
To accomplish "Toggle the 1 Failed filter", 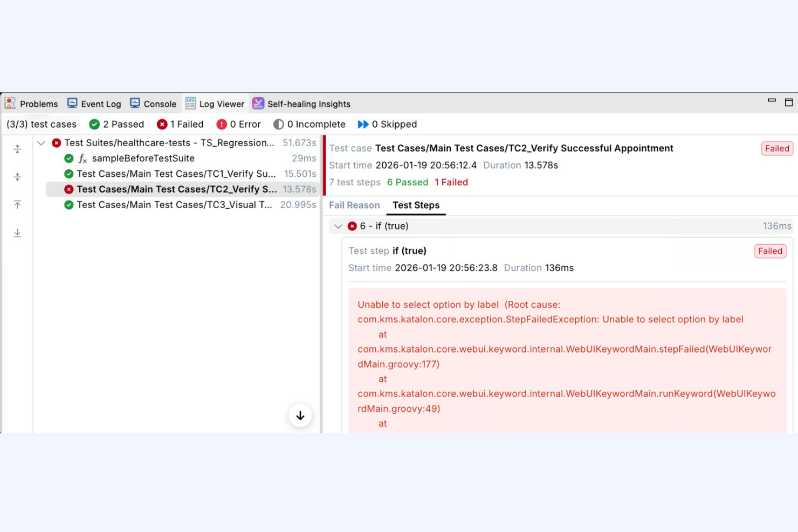I will tap(180, 125).
